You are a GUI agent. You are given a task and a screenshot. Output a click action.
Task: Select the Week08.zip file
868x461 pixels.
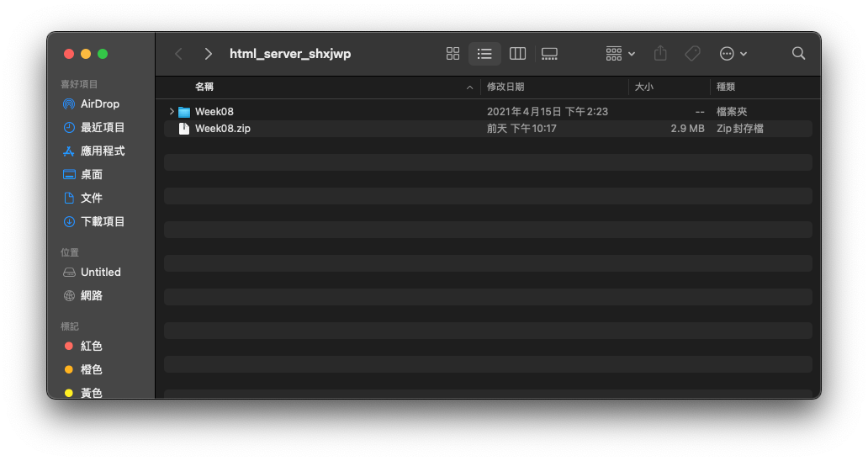(223, 129)
